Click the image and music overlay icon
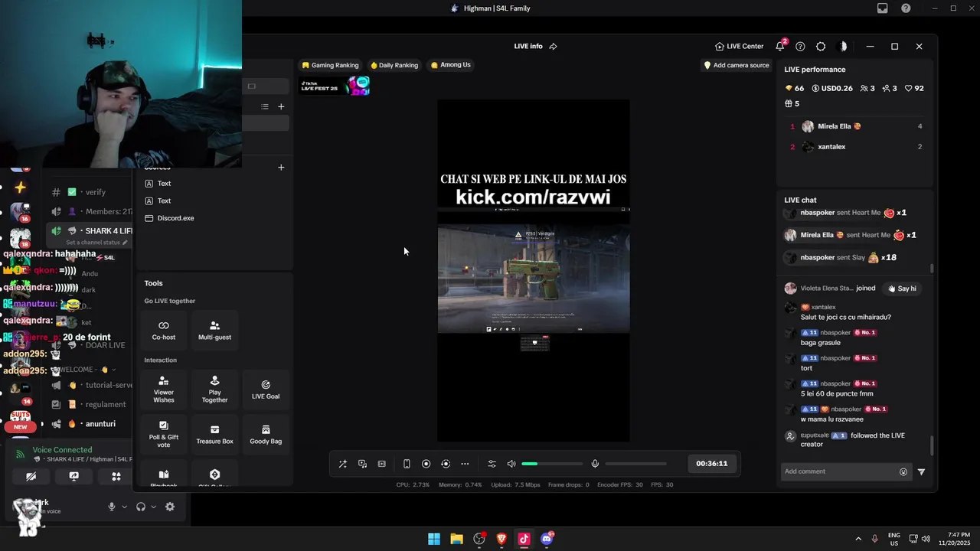980x551 pixels. click(362, 464)
